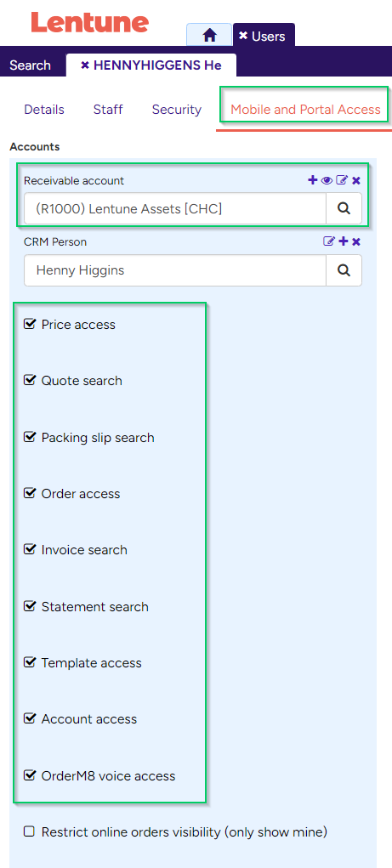392x868 pixels.
Task: Switch to the Security tab
Action: pyautogui.click(x=177, y=110)
